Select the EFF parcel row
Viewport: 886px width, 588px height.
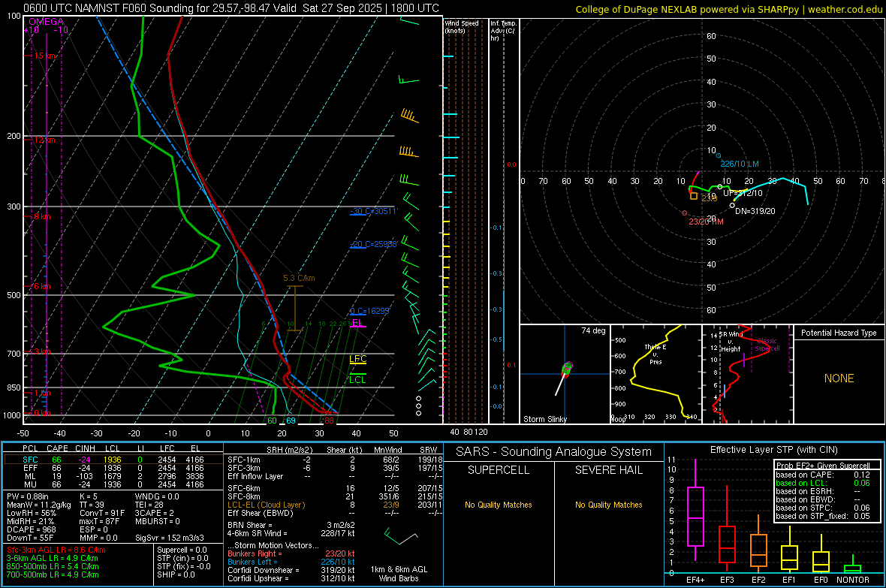[113, 468]
